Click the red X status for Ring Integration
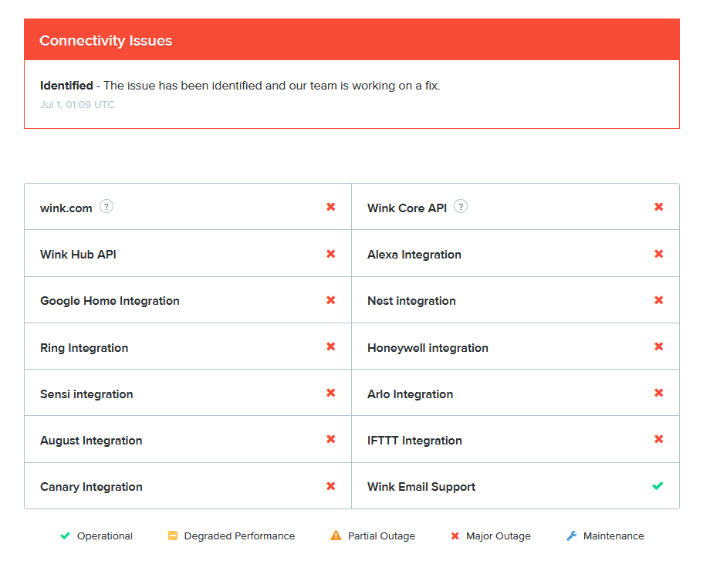The width and height of the screenshot is (710, 588). click(x=331, y=346)
